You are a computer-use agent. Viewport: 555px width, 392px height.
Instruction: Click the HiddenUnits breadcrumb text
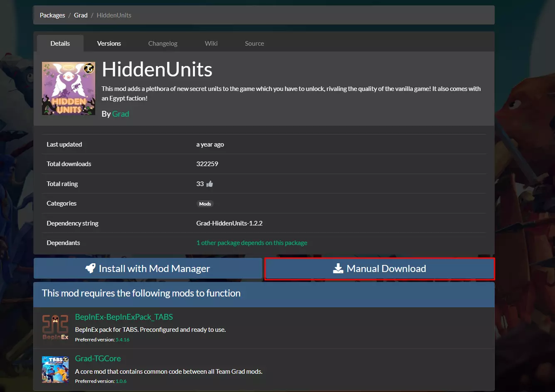tap(114, 15)
